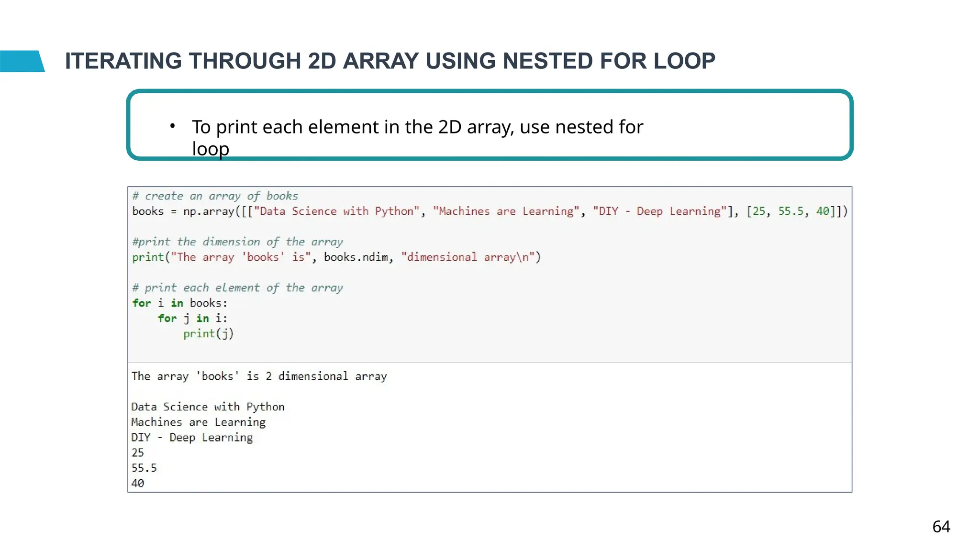Click the output line 'The array 'books' is 2 dimensional array'

pyautogui.click(x=259, y=376)
